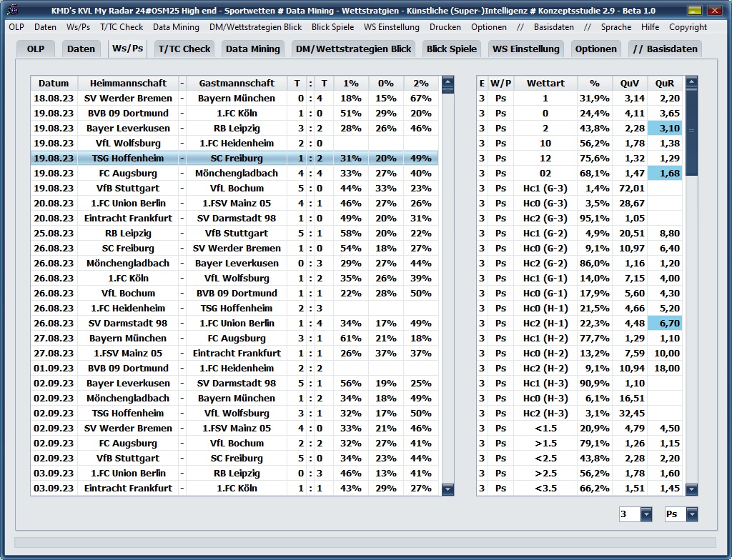Screen dimensions: 732x560
Task: Click the 1% column header
Action: click(x=350, y=84)
